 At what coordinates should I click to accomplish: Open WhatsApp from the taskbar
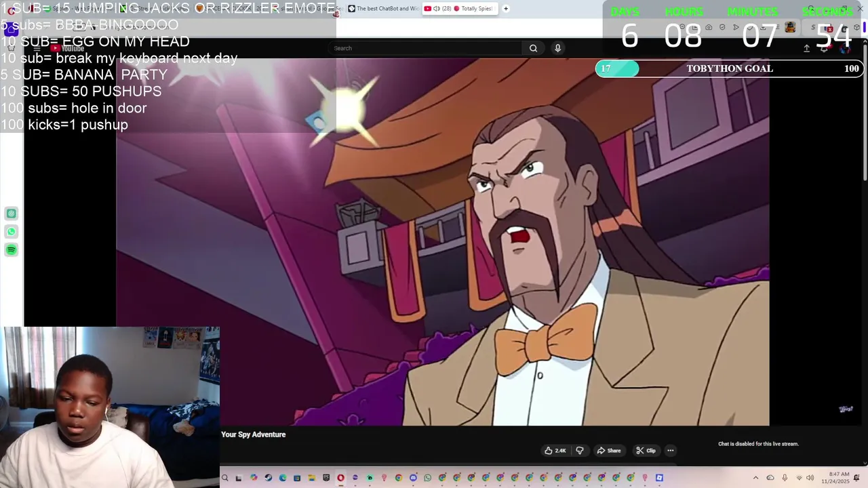pyautogui.click(x=427, y=478)
